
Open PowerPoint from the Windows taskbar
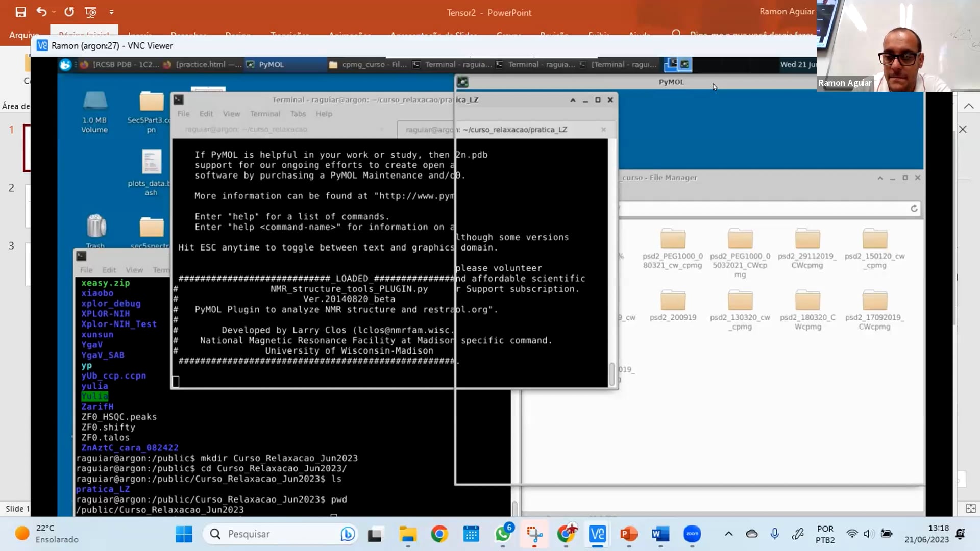[x=629, y=534]
